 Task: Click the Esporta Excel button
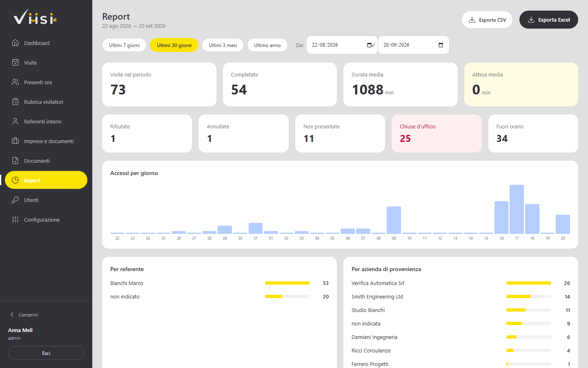click(x=549, y=20)
